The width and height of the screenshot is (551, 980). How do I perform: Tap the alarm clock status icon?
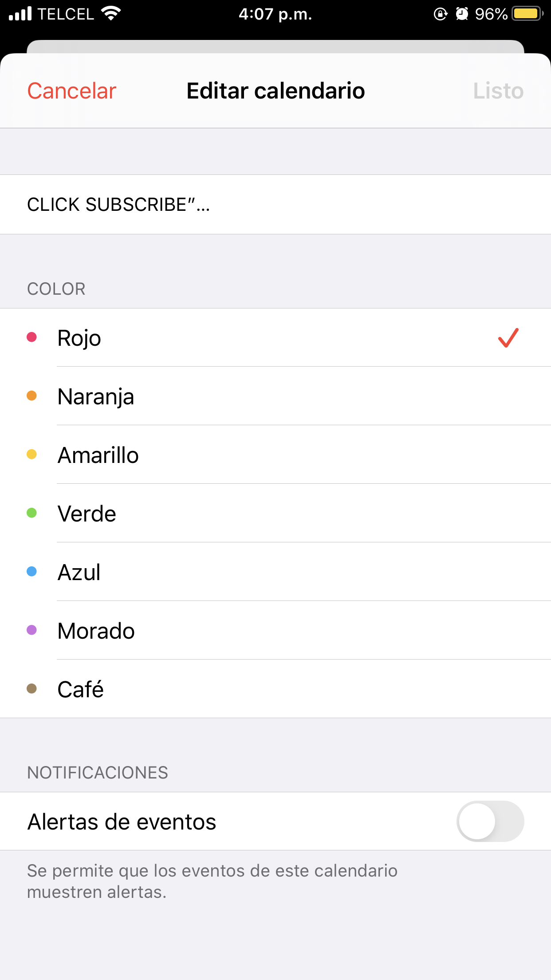pyautogui.click(x=462, y=14)
